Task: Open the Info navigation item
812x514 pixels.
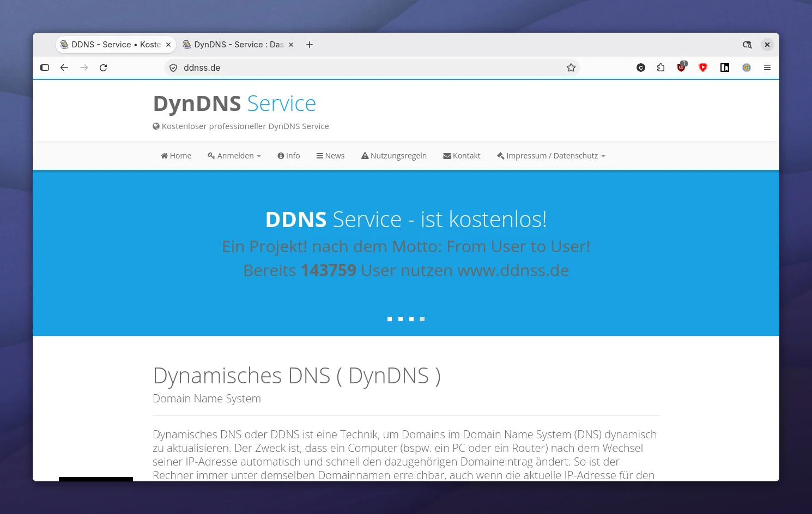Action: pos(289,156)
